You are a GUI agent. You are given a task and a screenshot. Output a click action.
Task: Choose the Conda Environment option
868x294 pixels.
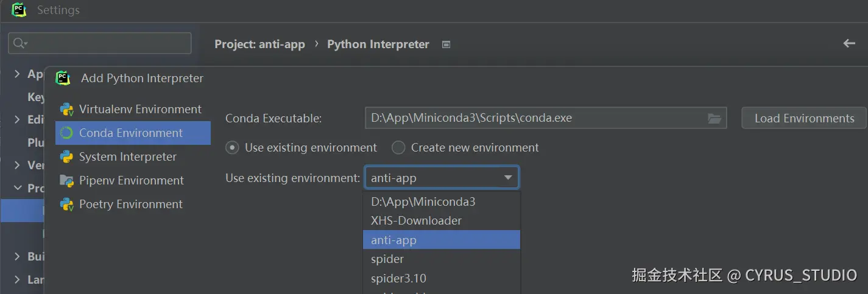pyautogui.click(x=130, y=133)
